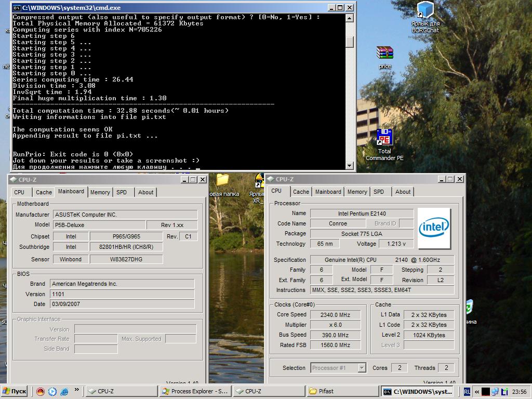
Task: Click the instructions MMX, SSE list field
Action: pos(382,290)
